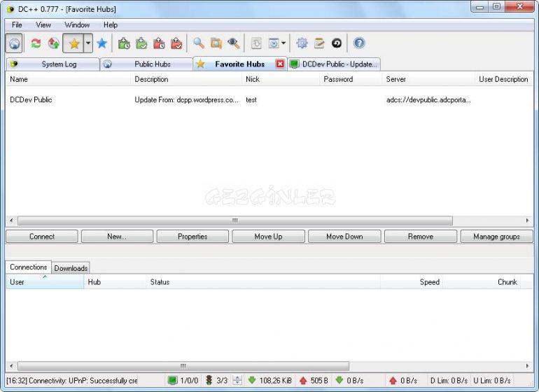539x392 pixels.
Task: Expand the Favorite Hubs toolbar dropdown arrow
Action: coord(88,43)
